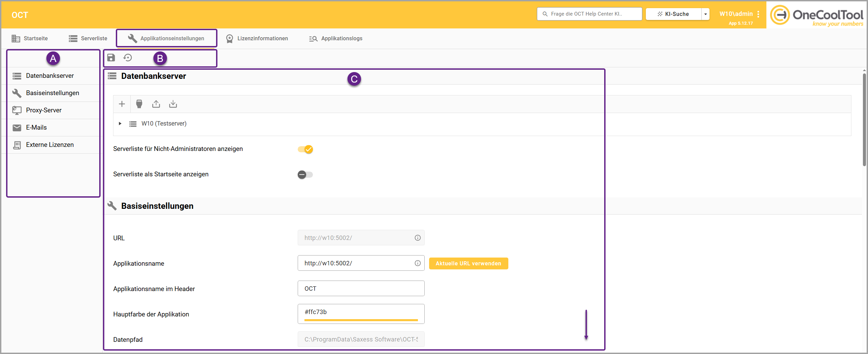This screenshot has height=354, width=868.
Task: Expand the W10 (Testserver) tree node
Action: pyautogui.click(x=120, y=124)
